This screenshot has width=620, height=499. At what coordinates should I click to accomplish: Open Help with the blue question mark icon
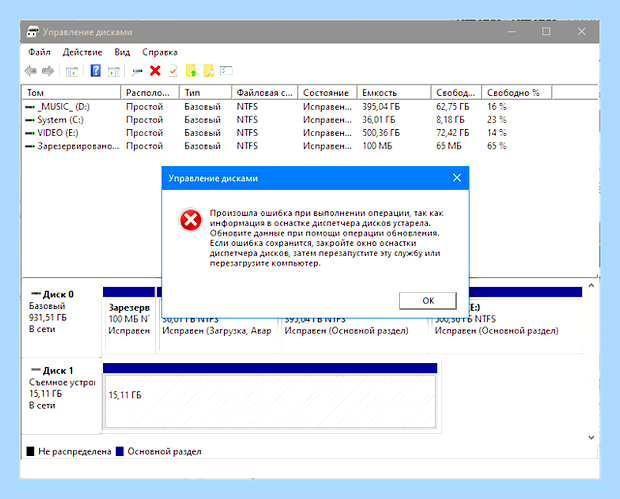tap(95, 71)
